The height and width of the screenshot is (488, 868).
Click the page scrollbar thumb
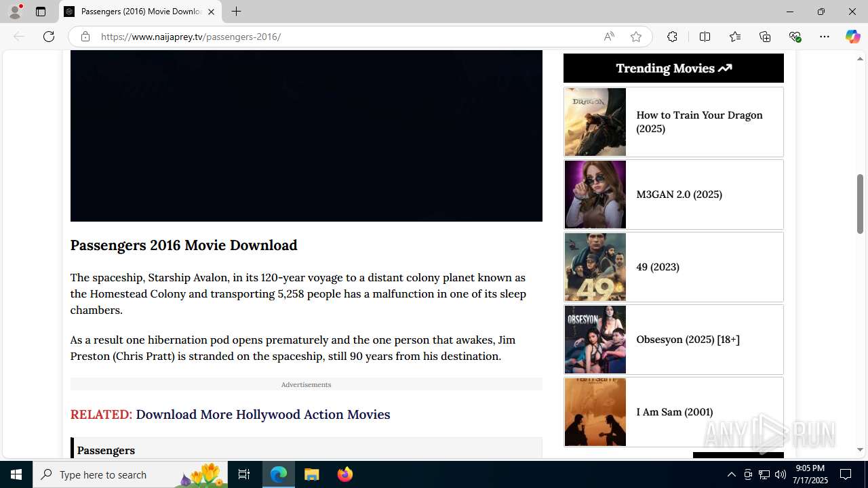tap(860, 204)
